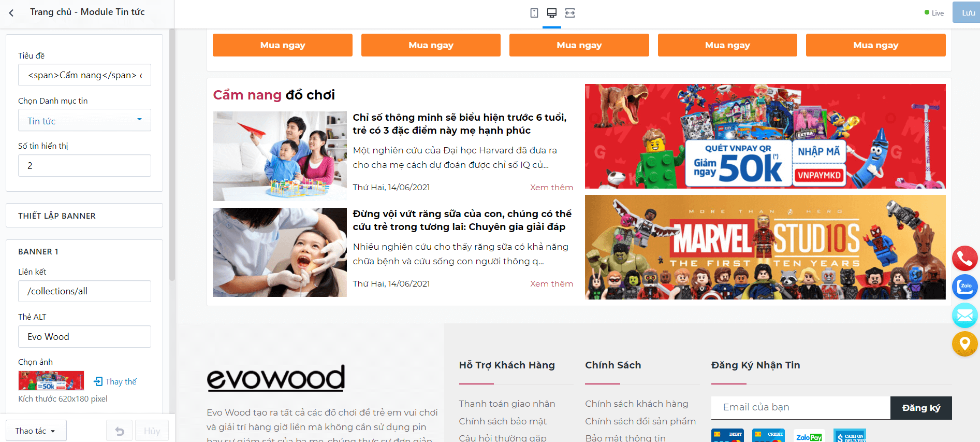Click the Hủy cancel button
This screenshot has height=442, width=980.
(x=152, y=431)
